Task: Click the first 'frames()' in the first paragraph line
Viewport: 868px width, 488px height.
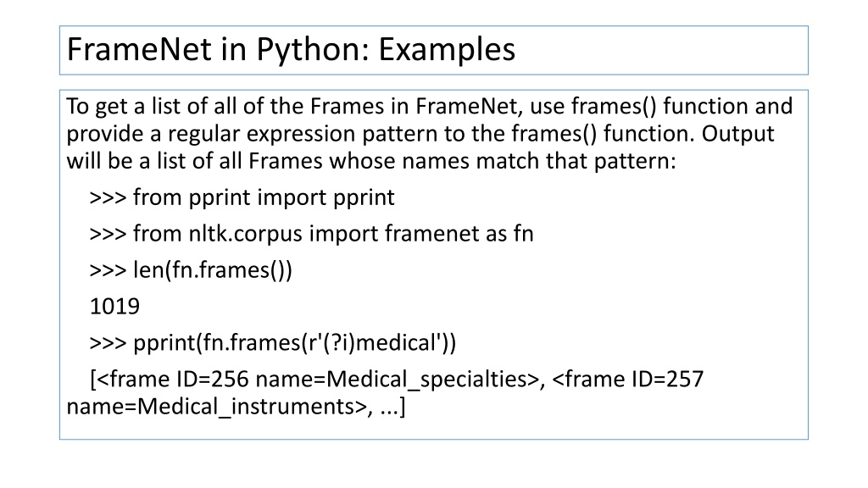Action: tap(614, 106)
